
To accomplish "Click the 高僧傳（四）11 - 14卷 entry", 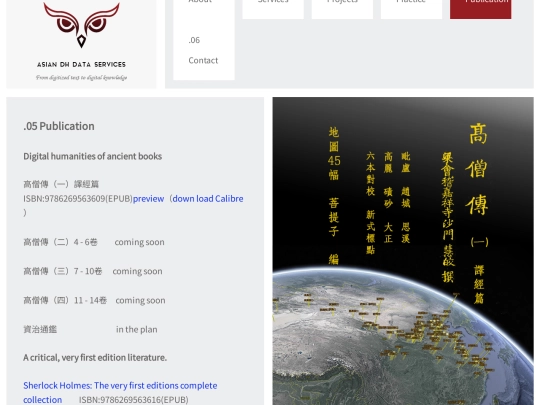I will [65, 300].
